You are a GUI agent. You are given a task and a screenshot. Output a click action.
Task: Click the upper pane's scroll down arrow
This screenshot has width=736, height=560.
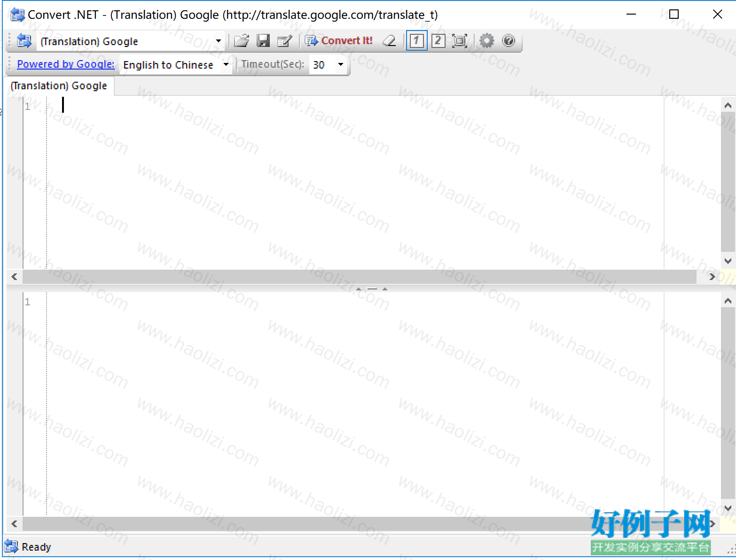(x=728, y=261)
